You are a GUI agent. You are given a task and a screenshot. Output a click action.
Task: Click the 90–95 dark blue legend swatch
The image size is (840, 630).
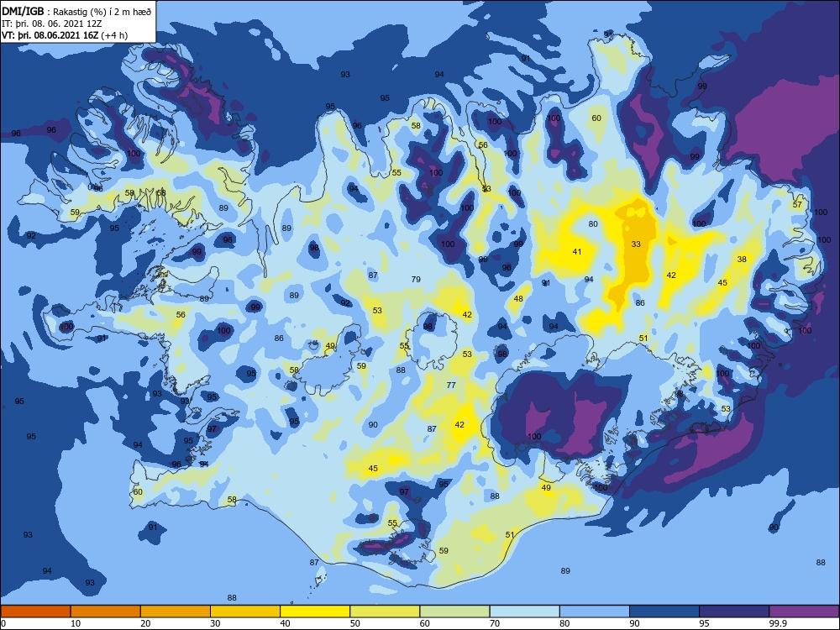[x=664, y=612]
